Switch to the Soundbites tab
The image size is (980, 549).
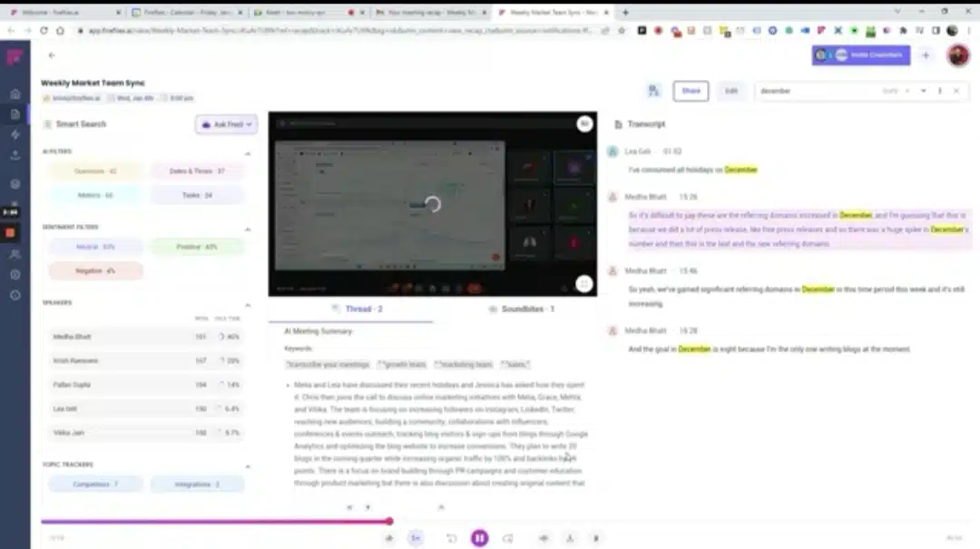click(521, 309)
